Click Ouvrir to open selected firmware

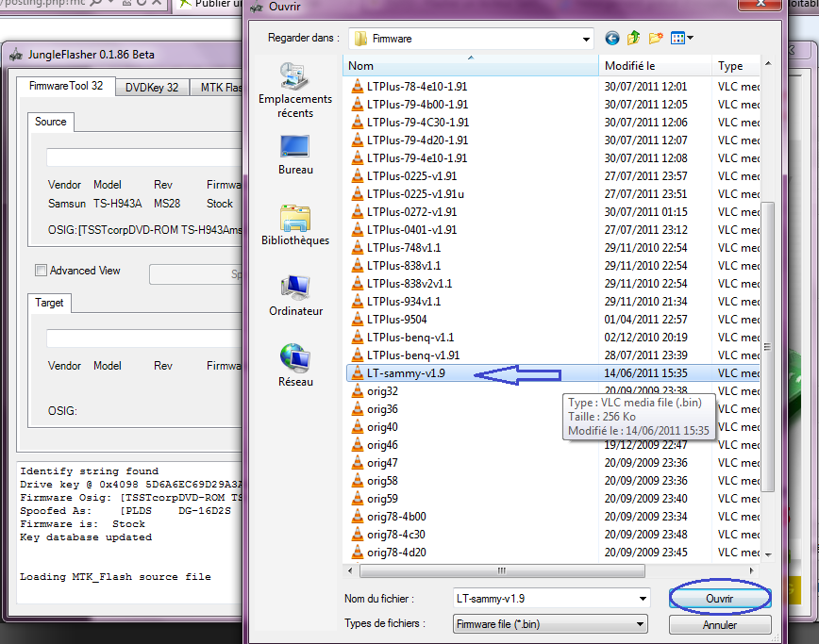pos(720,599)
